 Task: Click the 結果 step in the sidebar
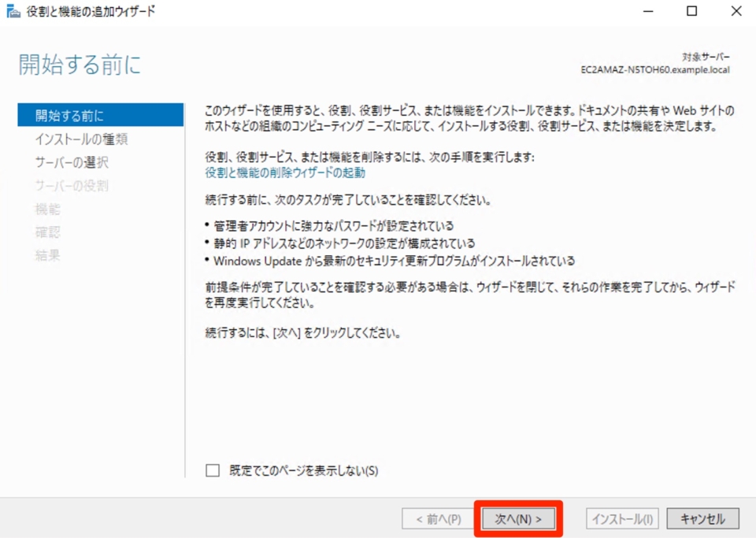[47, 255]
